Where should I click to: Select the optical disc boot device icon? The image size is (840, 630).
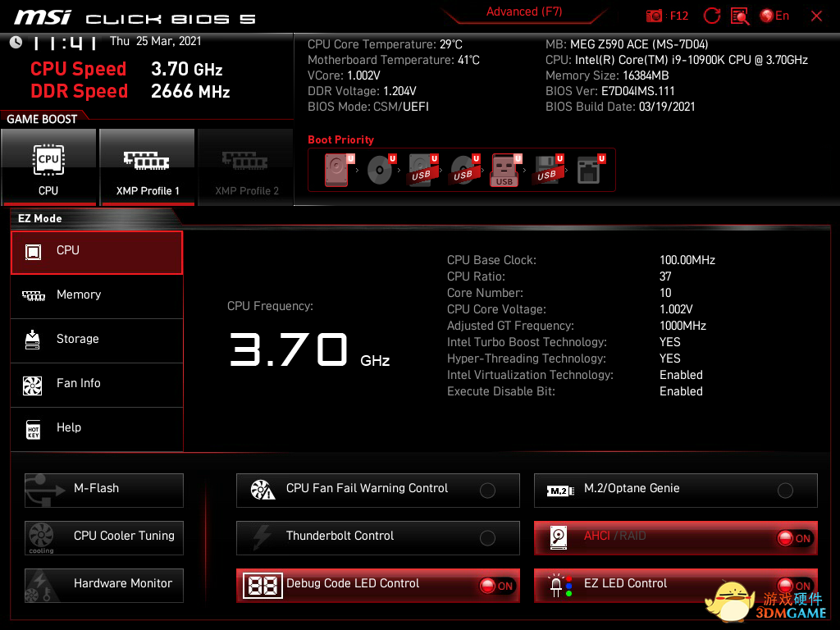click(381, 170)
